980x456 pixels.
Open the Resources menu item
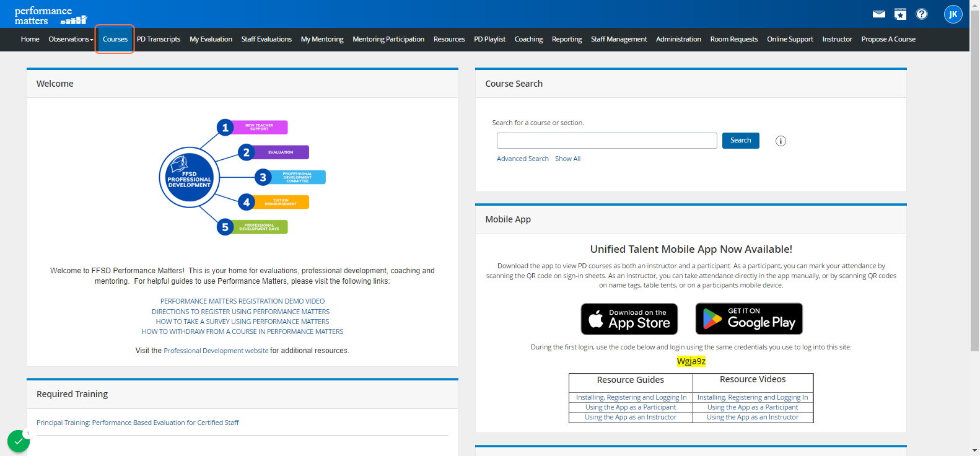(x=449, y=39)
